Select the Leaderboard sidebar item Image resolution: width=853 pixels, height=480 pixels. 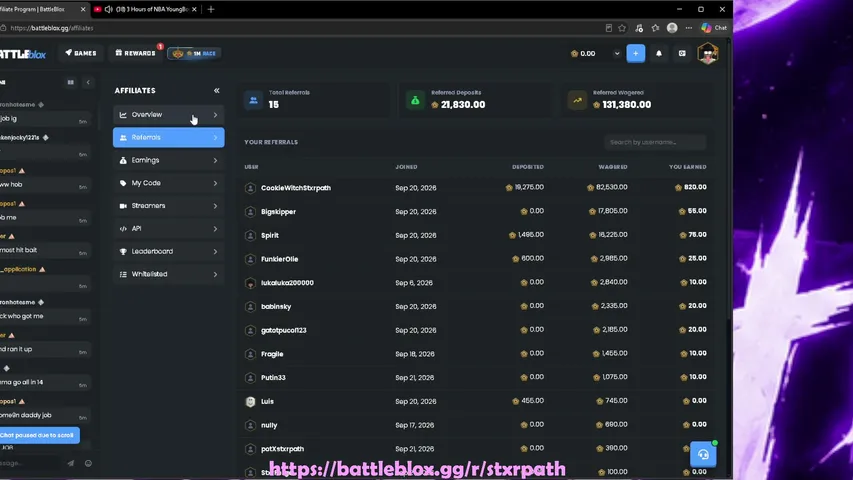169,251
